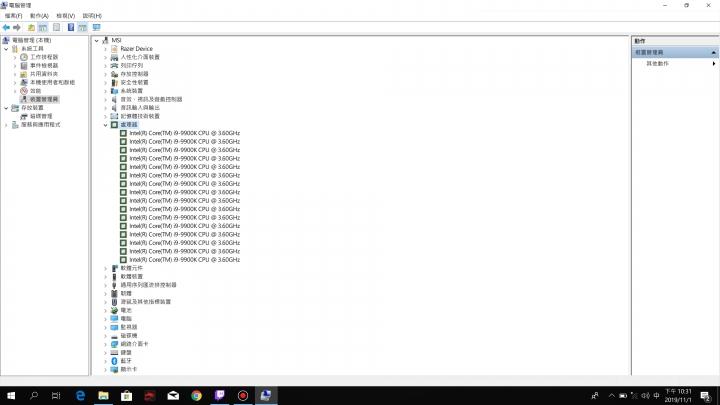The image size is (720, 405).
Task: Open Microsoft Store from the taskbar
Action: click(126, 395)
